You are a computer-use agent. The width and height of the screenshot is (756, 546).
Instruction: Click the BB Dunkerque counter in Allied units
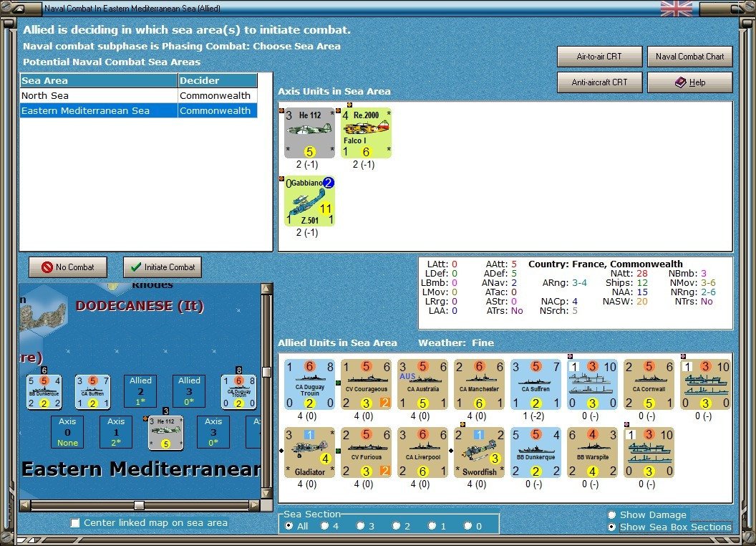[x=535, y=452]
